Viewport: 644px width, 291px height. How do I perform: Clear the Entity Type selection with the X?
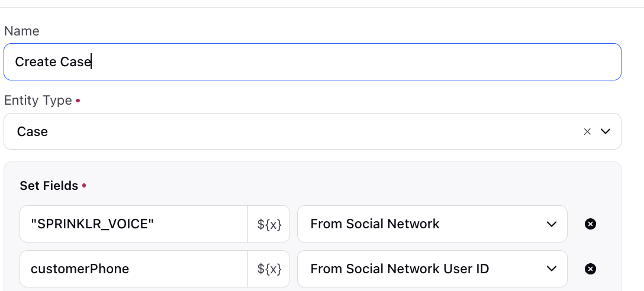(587, 131)
